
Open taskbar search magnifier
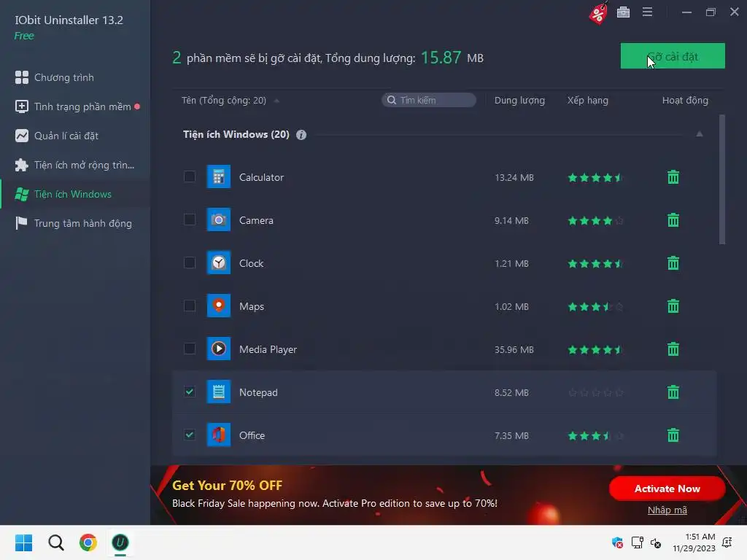55,542
